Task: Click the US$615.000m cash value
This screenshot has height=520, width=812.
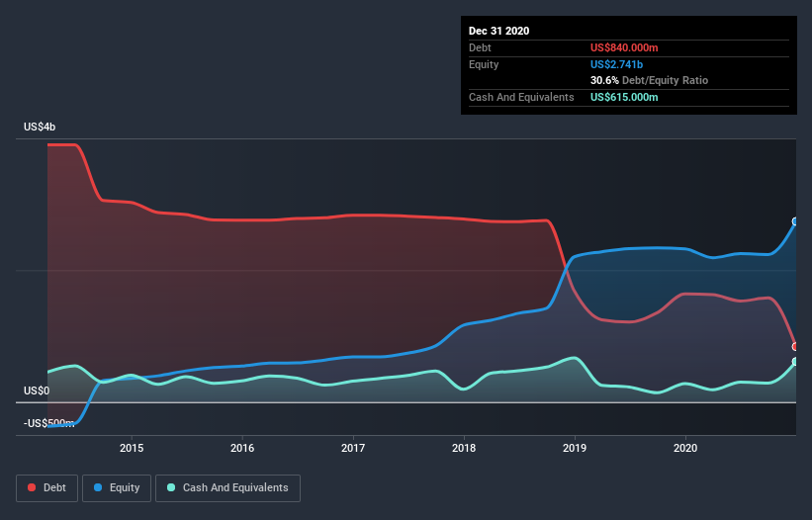Action: coord(624,97)
